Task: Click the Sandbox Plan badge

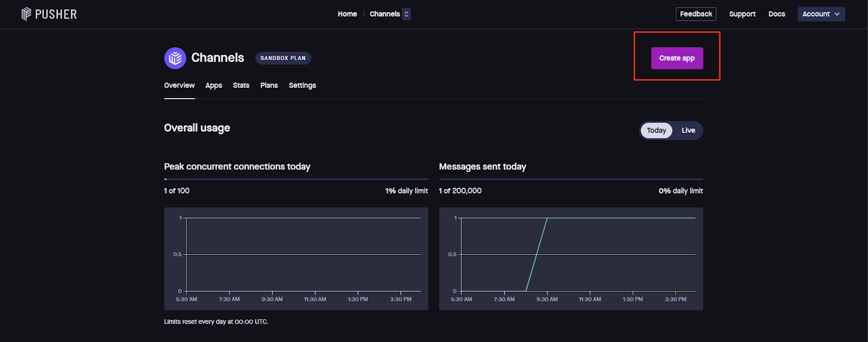Action: [x=283, y=58]
